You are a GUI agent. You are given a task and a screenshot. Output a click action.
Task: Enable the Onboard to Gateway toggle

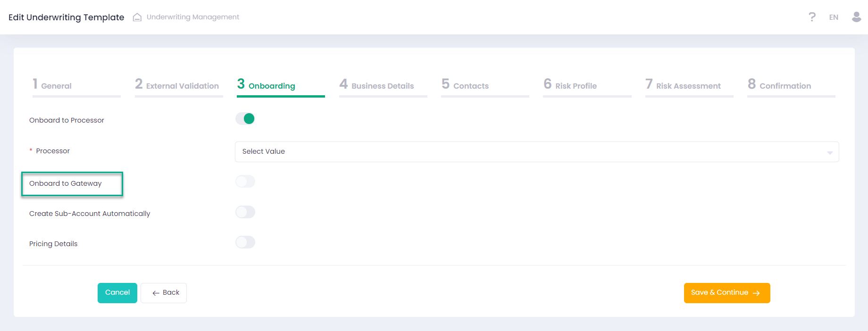tap(245, 182)
